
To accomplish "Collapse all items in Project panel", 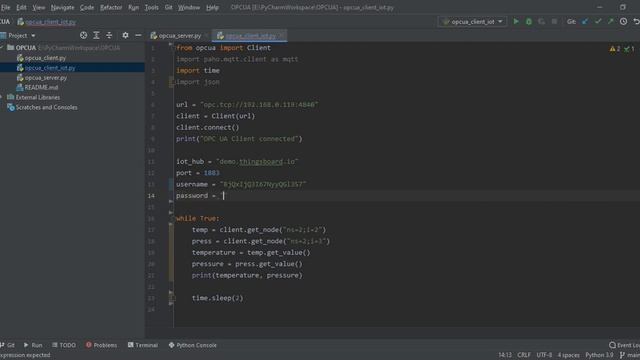I will 109,36.
